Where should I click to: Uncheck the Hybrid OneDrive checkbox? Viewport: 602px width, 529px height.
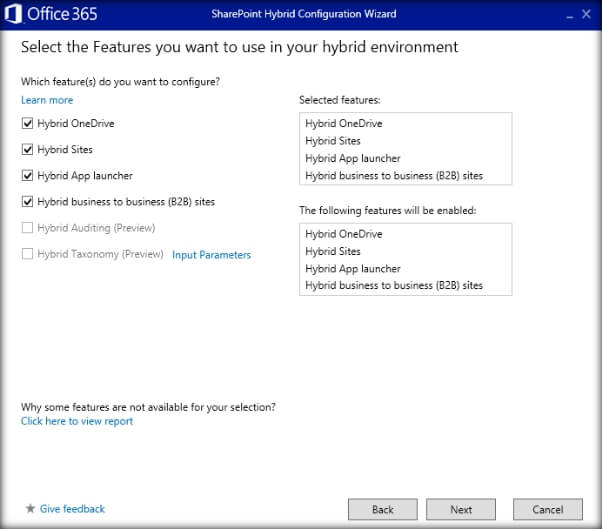pyautogui.click(x=27, y=124)
